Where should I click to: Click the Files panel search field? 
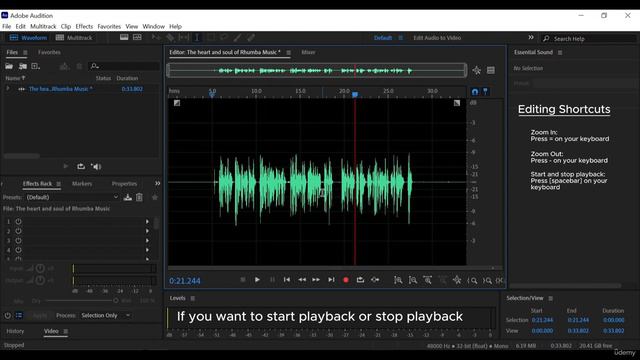click(124, 66)
